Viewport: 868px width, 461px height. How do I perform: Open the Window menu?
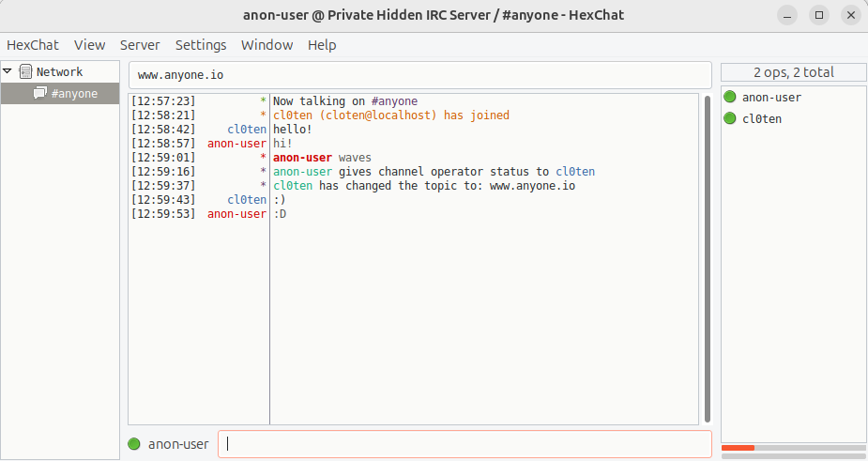266,45
